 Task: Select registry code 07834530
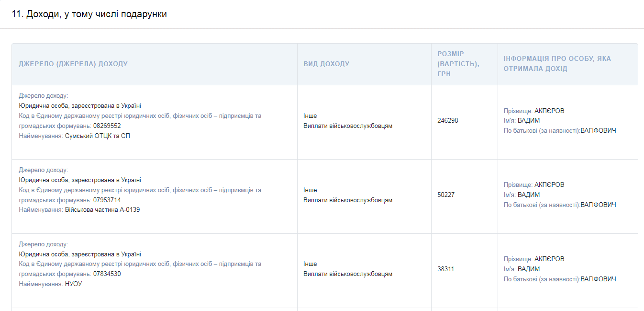(107, 274)
